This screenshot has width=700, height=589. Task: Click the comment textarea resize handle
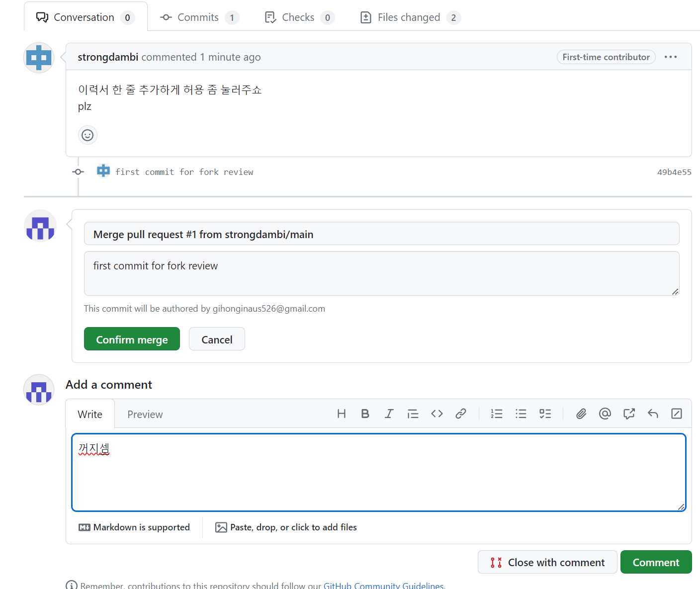pyautogui.click(x=681, y=506)
